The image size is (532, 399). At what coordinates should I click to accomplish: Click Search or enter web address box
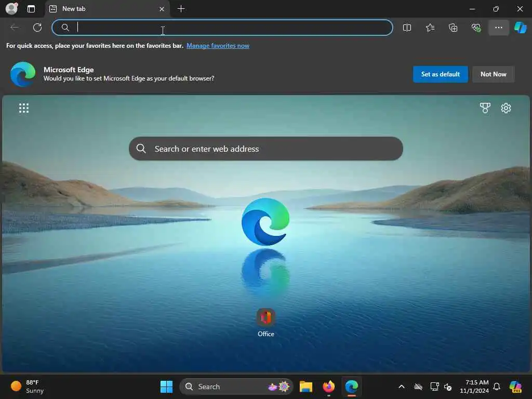point(265,149)
